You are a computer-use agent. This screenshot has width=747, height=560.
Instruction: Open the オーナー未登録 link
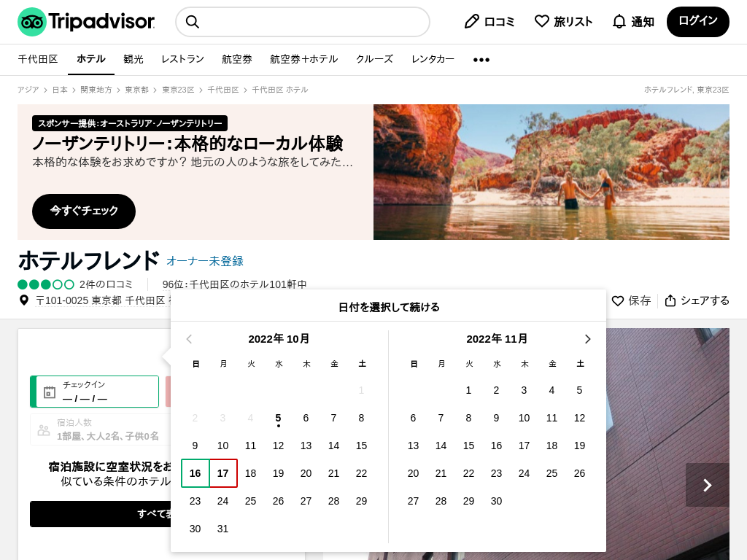pyautogui.click(x=205, y=261)
